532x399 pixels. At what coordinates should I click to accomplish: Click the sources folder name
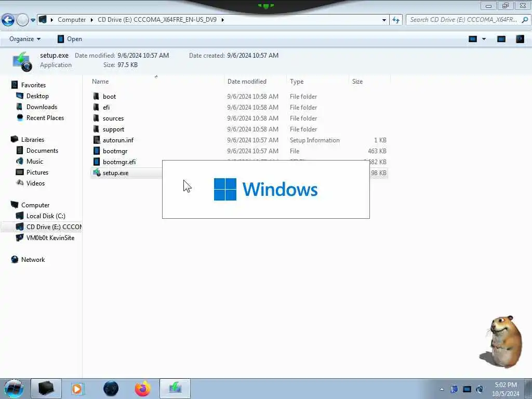coord(113,118)
